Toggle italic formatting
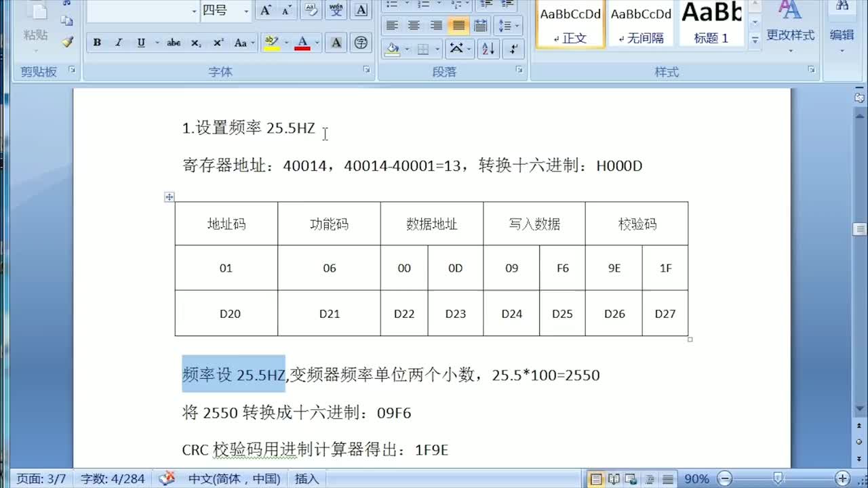 [119, 43]
